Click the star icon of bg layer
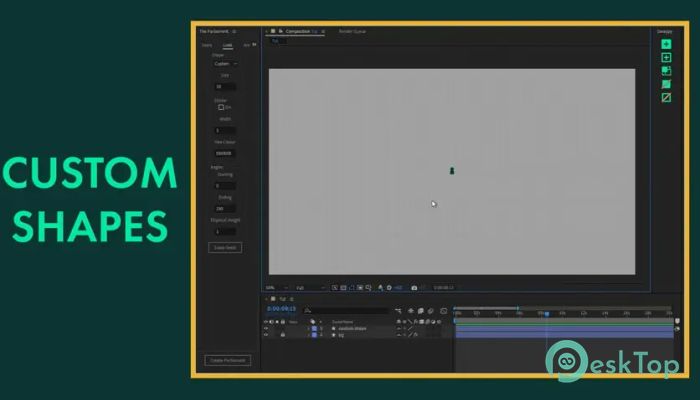This screenshot has height=400, width=700. click(333, 335)
